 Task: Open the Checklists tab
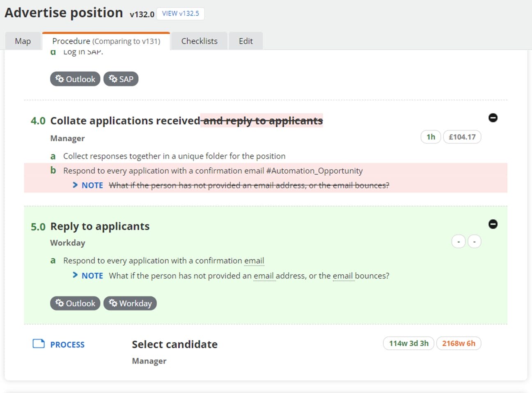199,41
